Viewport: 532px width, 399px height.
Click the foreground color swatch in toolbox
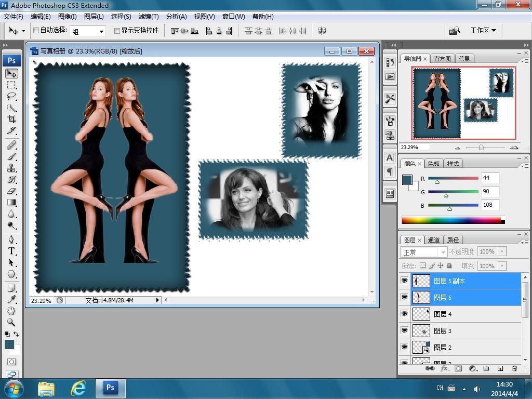(9, 345)
